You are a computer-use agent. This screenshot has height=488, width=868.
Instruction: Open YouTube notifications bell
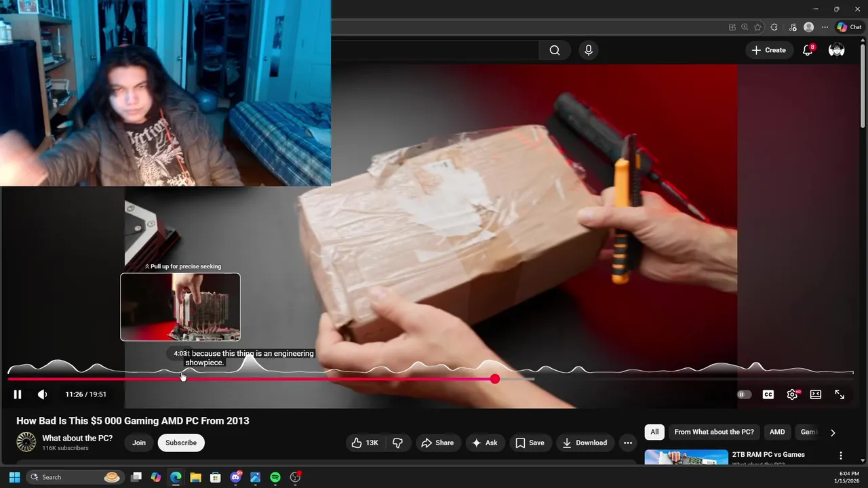[x=807, y=50]
